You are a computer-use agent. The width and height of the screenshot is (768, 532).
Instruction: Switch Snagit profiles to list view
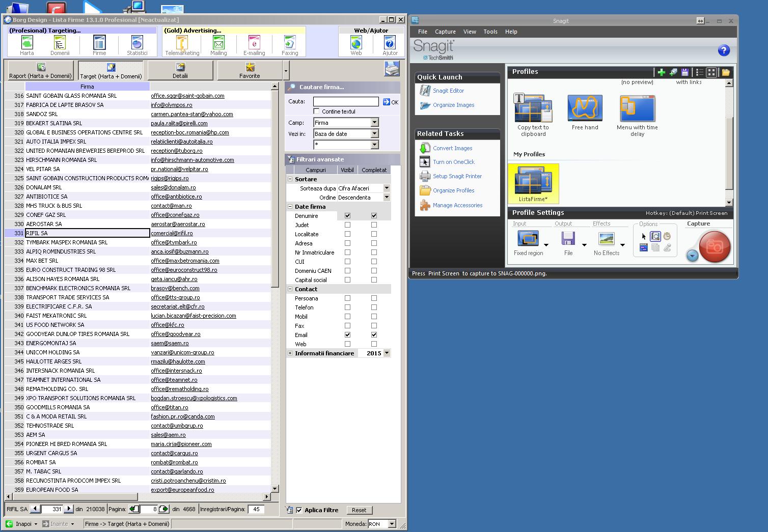(x=700, y=72)
